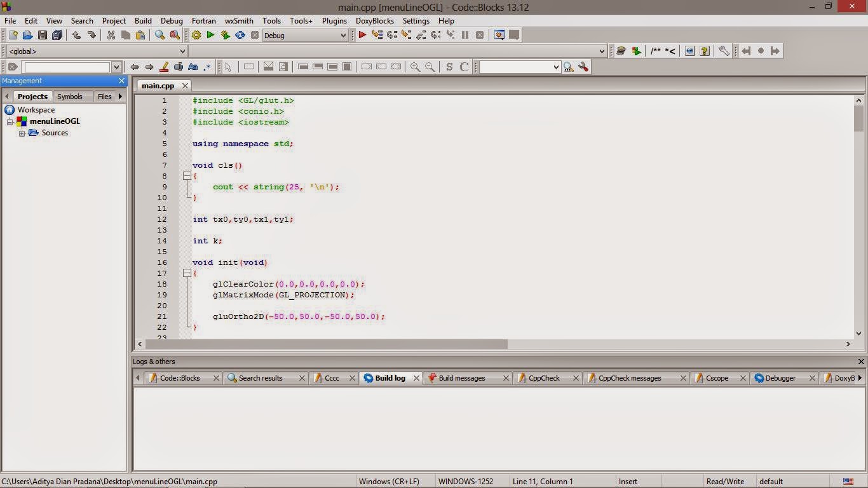Screen dimensions: 868x488
Task: Open the <global> scope dropdown
Action: (x=97, y=51)
